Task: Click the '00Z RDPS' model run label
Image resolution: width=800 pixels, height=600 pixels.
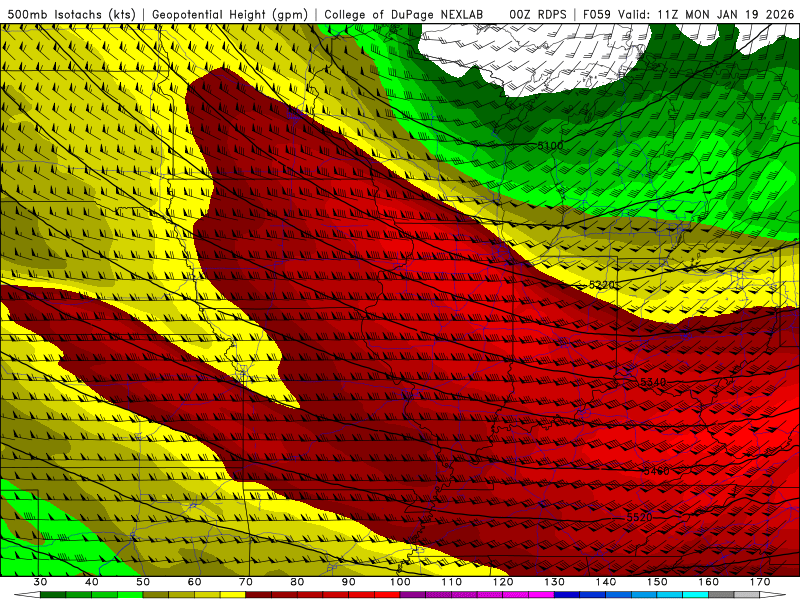Action: (538, 14)
